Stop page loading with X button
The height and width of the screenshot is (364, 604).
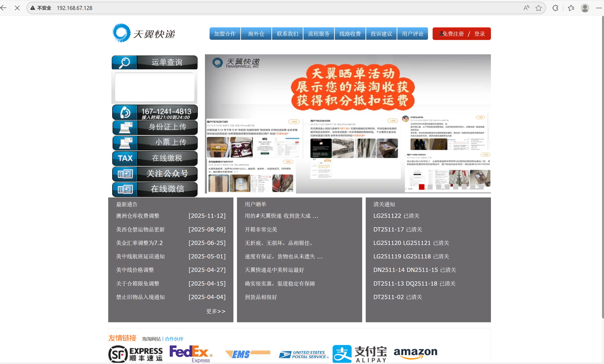[17, 8]
